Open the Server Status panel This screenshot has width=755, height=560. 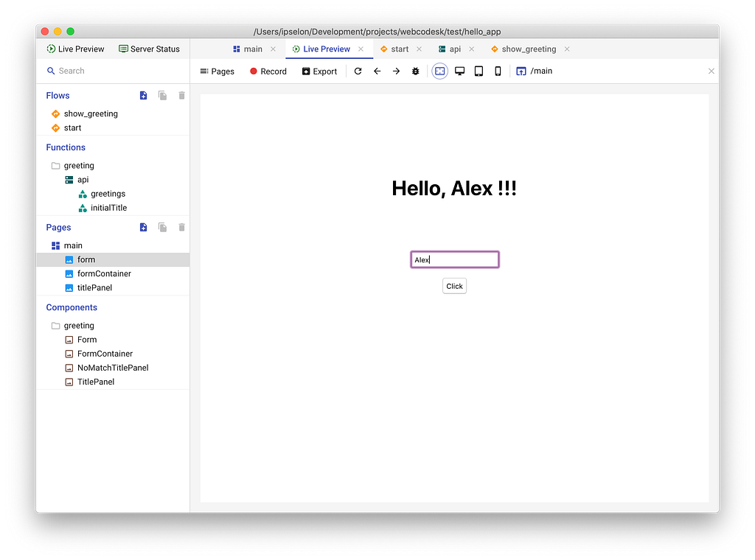coord(149,49)
